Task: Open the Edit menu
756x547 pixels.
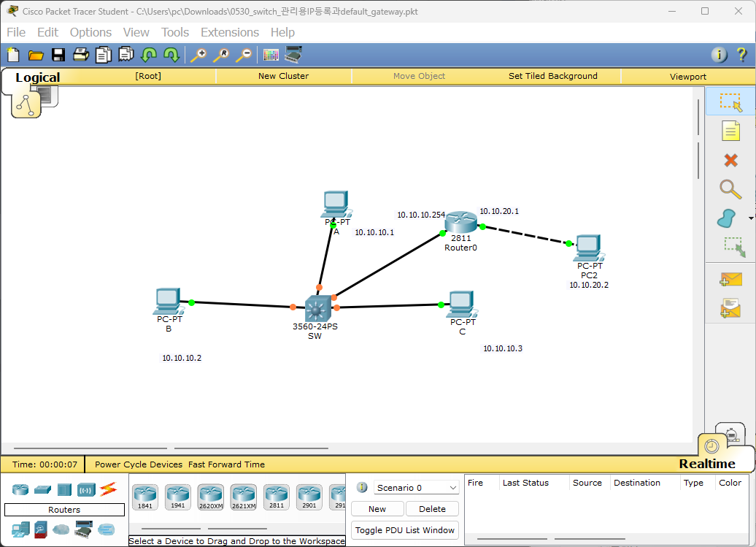Action: (47, 32)
